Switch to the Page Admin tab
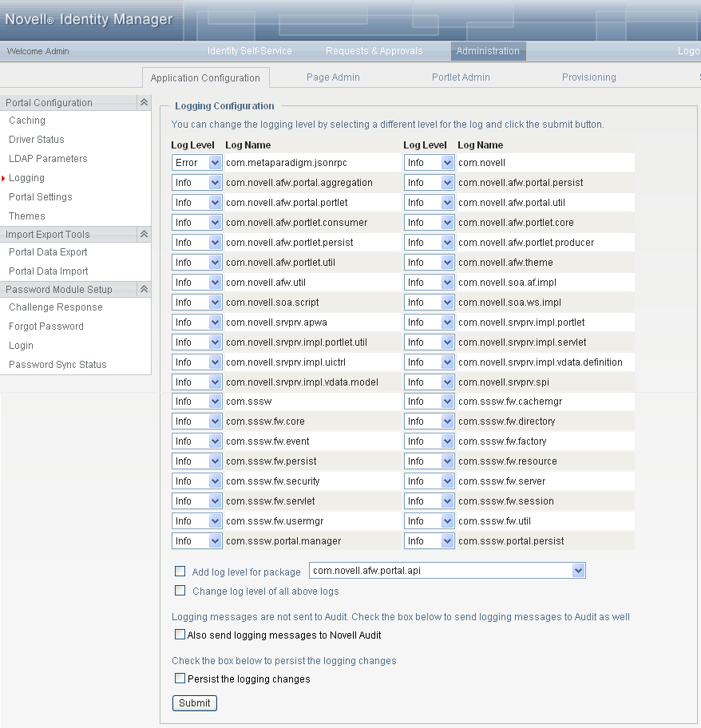 333,77
